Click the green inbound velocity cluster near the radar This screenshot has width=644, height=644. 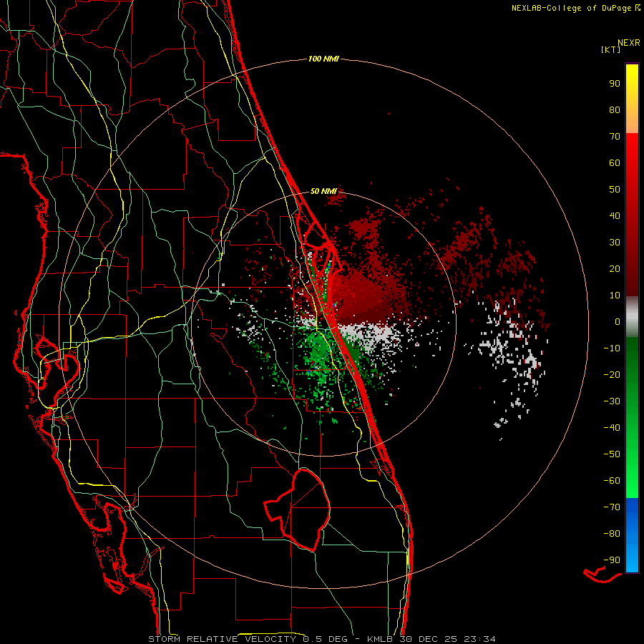coord(321,351)
